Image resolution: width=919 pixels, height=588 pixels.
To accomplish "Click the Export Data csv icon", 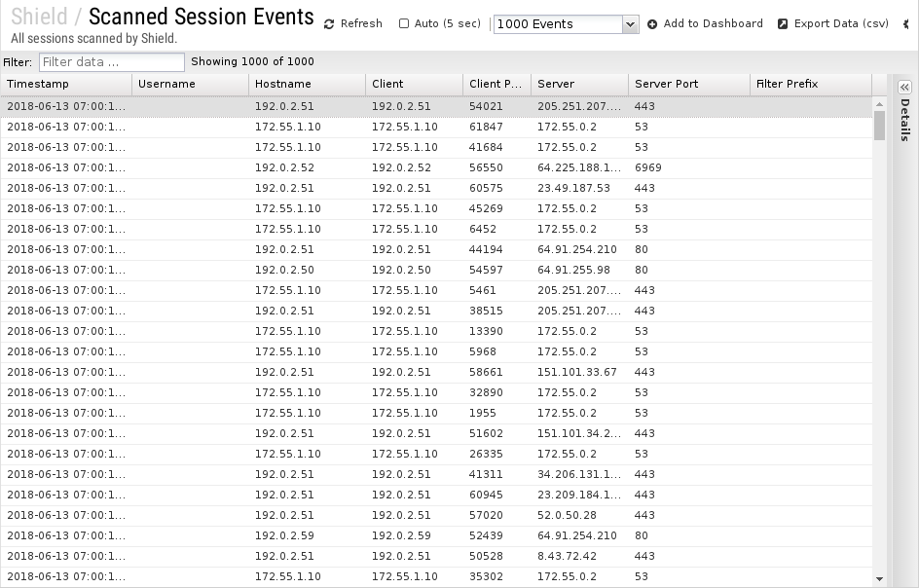I will [783, 24].
